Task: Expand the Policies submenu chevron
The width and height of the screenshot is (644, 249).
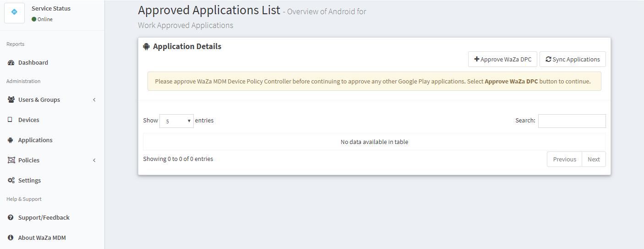Action: click(x=94, y=160)
